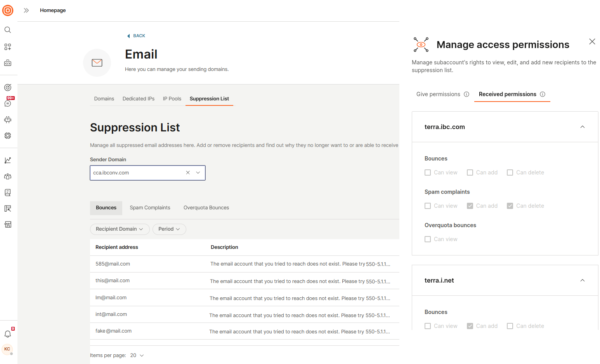
Task: Click the notification bell with 9 alerts
Action: [8, 334]
